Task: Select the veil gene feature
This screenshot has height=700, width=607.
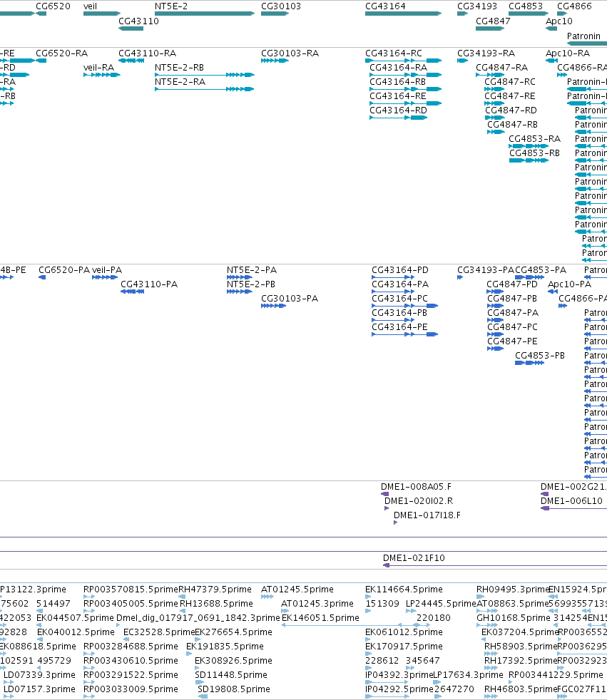Action: click(x=102, y=14)
